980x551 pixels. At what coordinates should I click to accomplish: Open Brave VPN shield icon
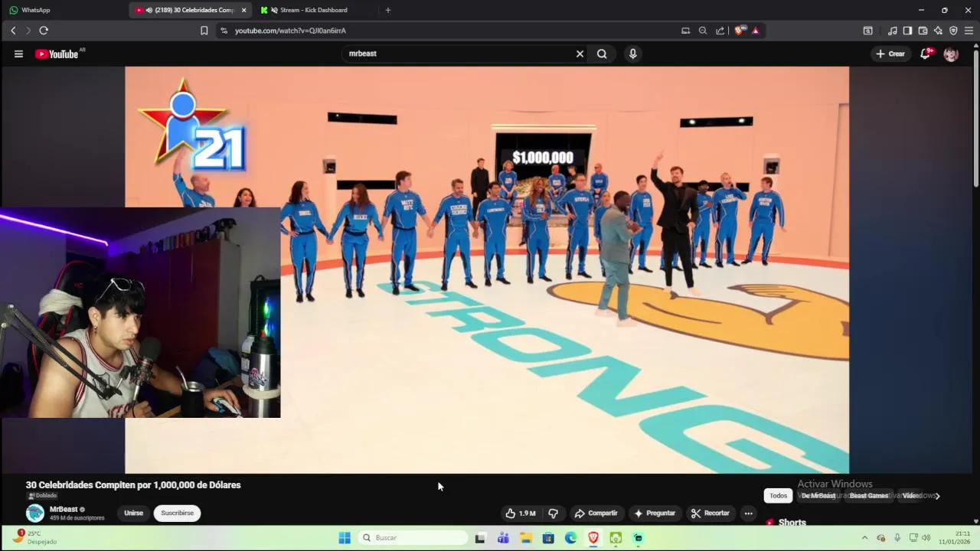(x=953, y=31)
